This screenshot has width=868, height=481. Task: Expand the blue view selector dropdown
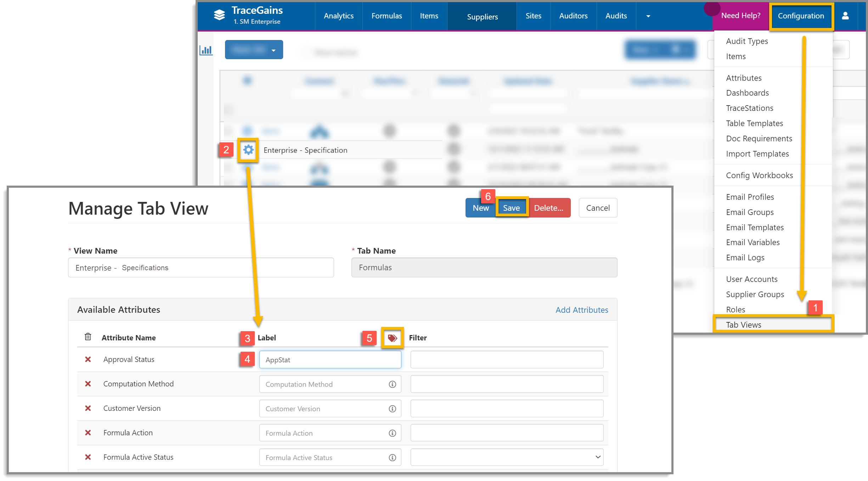click(274, 50)
